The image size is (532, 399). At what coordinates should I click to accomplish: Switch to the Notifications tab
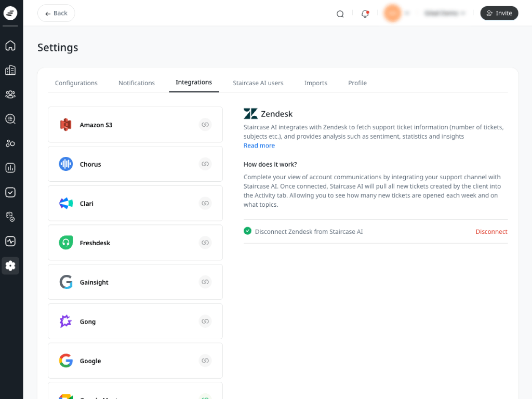[x=137, y=83]
